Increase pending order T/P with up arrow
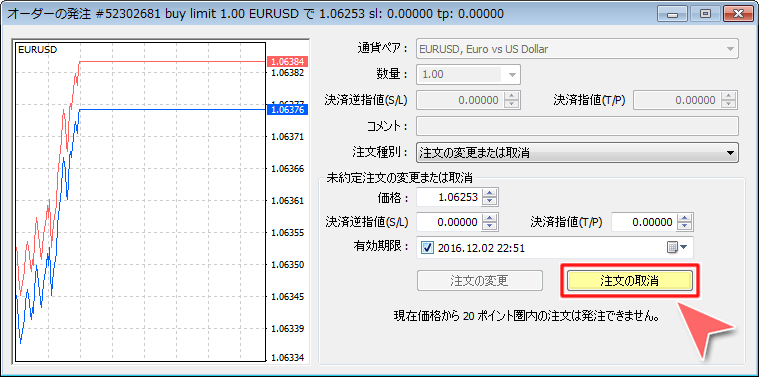This screenshot has height=377, width=759. tap(685, 218)
